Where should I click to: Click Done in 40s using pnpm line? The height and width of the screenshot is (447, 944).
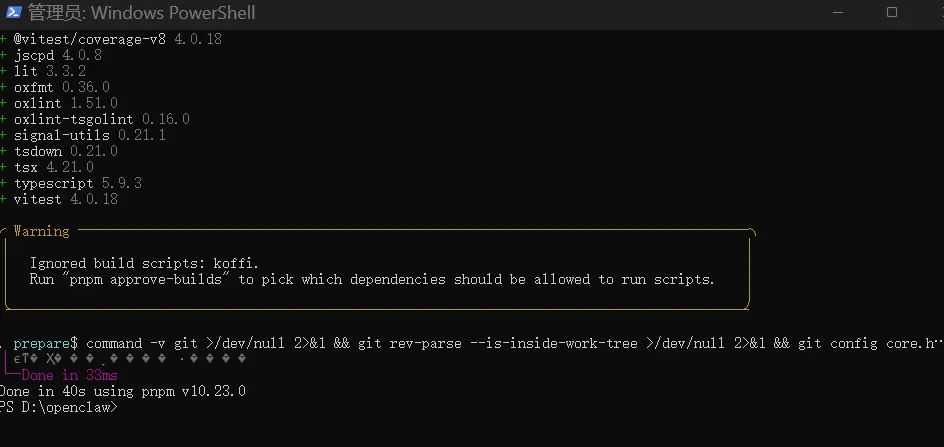(x=123, y=392)
